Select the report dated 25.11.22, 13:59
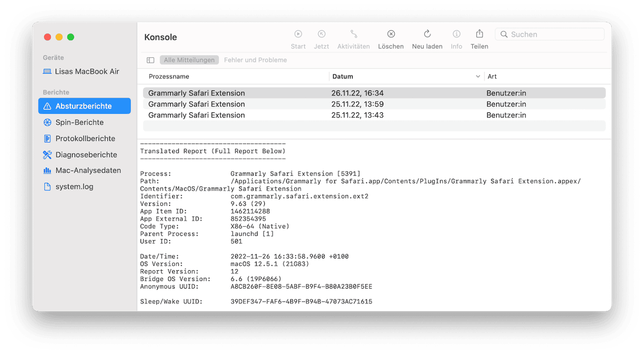The height and width of the screenshot is (354, 644). [x=374, y=104]
